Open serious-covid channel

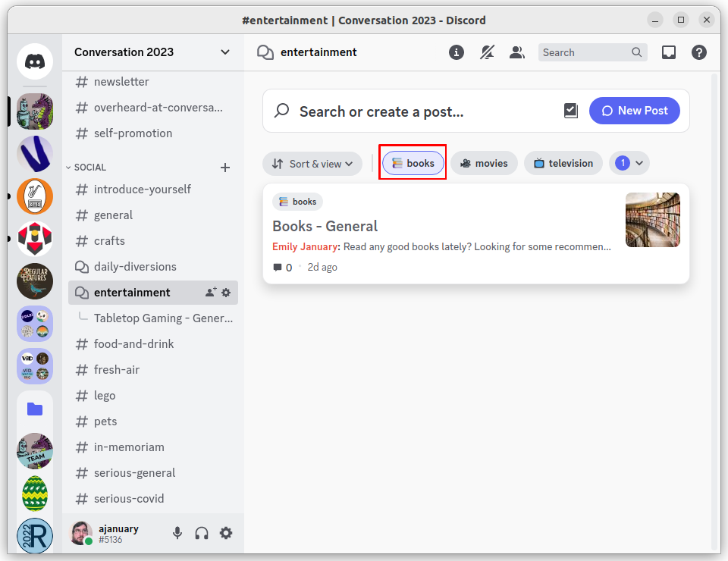click(x=153, y=499)
